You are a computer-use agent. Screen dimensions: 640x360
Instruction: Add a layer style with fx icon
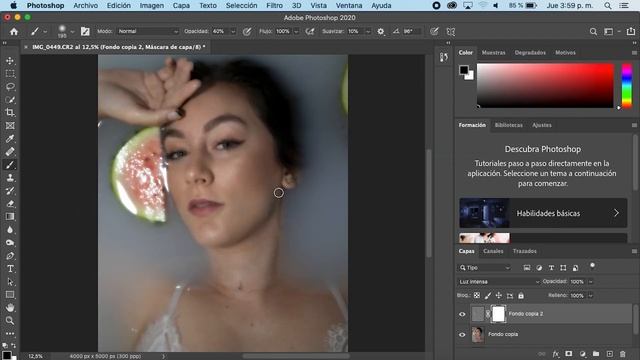556,354
